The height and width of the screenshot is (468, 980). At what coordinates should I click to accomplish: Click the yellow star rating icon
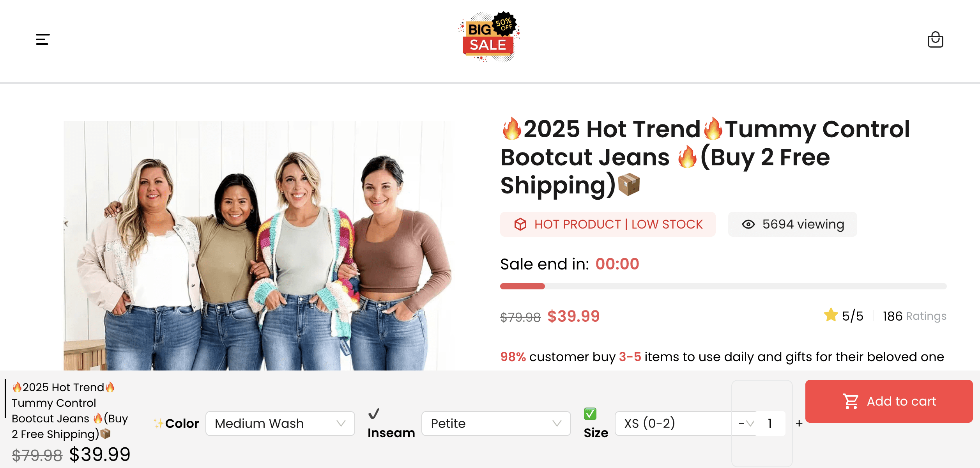pos(831,315)
